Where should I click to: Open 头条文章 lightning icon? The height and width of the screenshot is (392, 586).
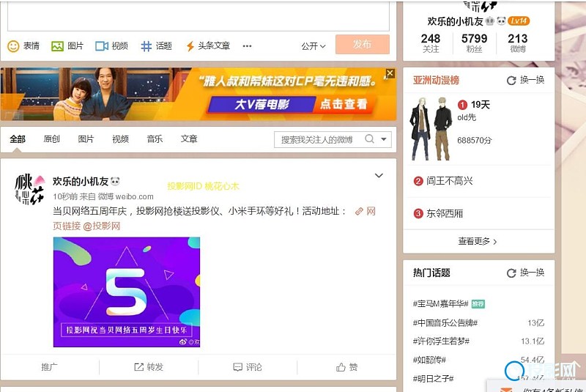coord(190,46)
